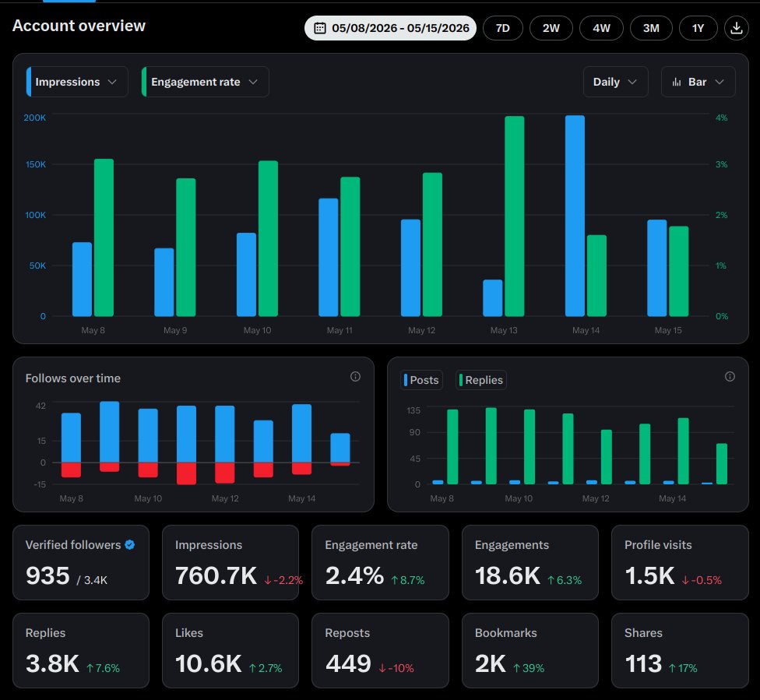The width and height of the screenshot is (760, 700).
Task: Click the 39% bookmarks change value
Action: click(529, 668)
